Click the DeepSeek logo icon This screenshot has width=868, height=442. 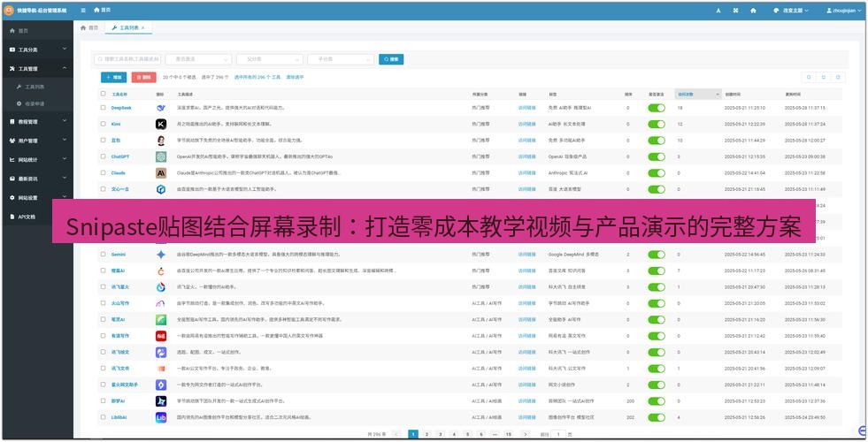pos(161,108)
